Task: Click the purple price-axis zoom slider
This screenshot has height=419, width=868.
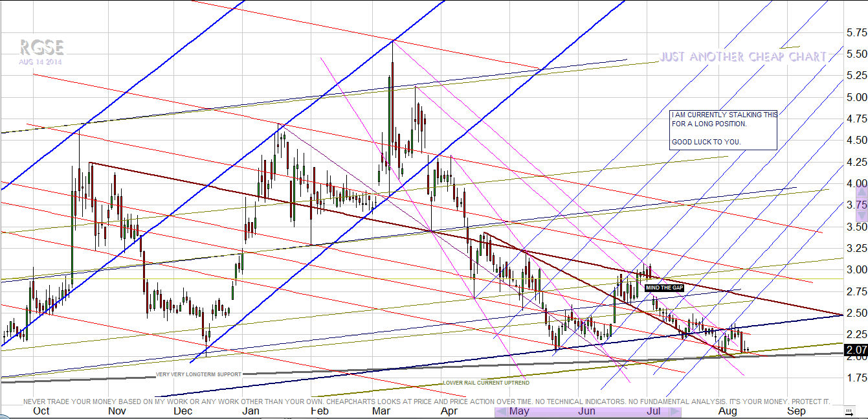Action: pyautogui.click(x=861, y=205)
